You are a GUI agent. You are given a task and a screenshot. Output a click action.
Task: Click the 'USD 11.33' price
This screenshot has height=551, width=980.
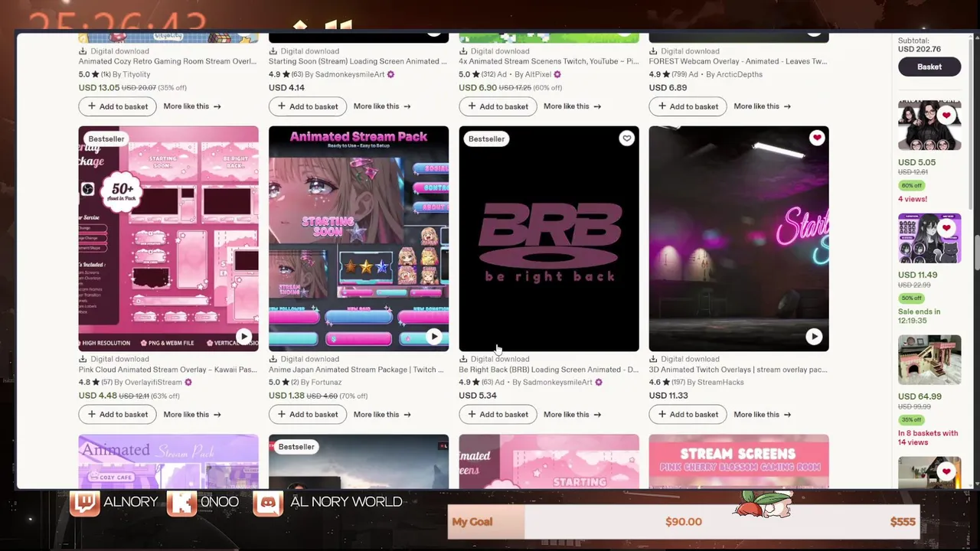click(x=668, y=396)
